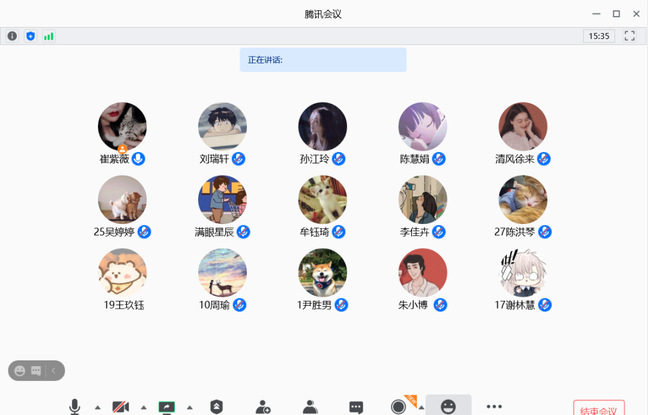Expand the camera options arrow
This screenshot has width=648, height=415.
[x=143, y=407]
